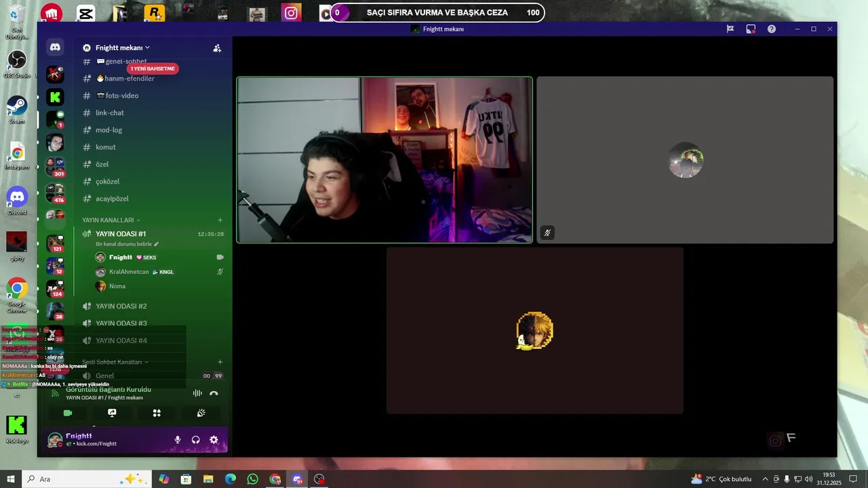
Task: Open Discord inbox icon in title bar
Action: 751,29
